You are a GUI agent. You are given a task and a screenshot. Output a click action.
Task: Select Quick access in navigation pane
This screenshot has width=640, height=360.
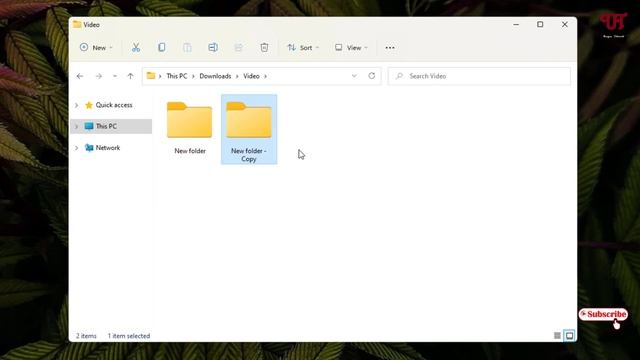[114, 105]
